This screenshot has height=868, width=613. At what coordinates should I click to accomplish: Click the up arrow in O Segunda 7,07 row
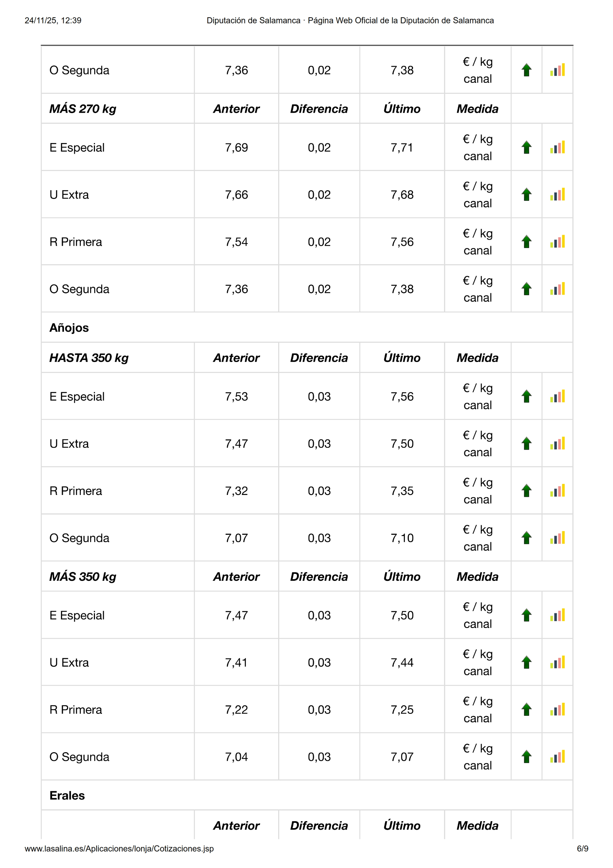[x=526, y=756]
